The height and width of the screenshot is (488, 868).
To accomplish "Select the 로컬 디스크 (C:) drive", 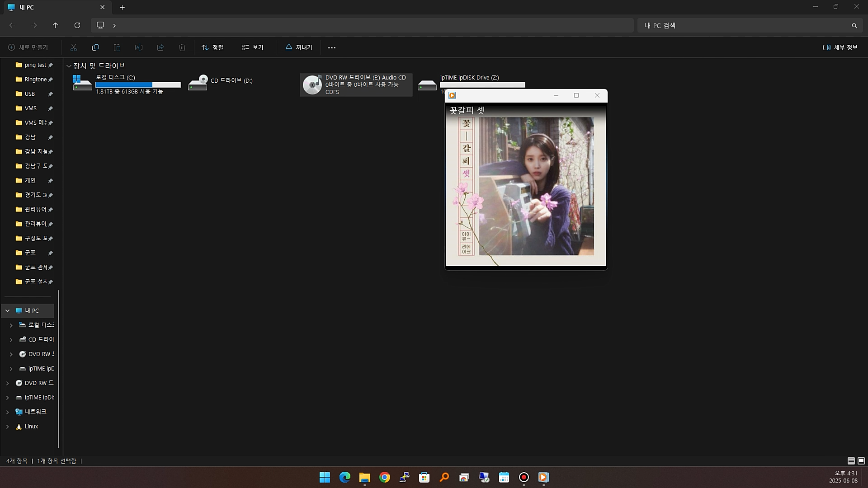I will coord(127,84).
